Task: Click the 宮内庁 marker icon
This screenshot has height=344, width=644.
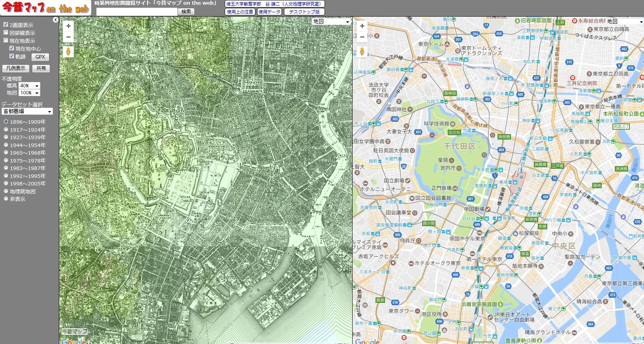Action: point(459,168)
